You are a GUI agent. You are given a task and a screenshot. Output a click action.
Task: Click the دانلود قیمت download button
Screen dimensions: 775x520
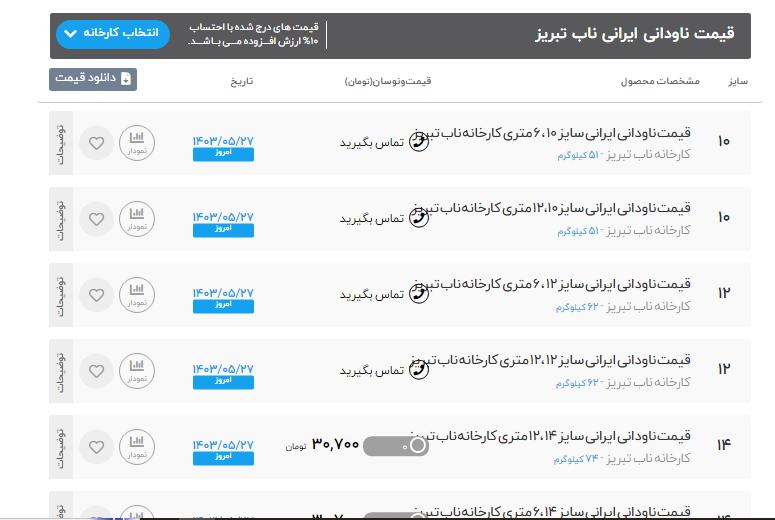coord(93,79)
